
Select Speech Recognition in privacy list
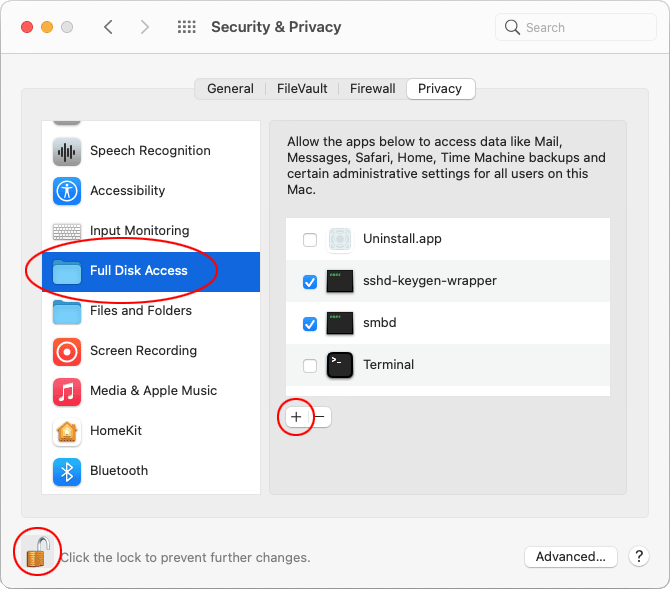pyautogui.click(x=151, y=151)
